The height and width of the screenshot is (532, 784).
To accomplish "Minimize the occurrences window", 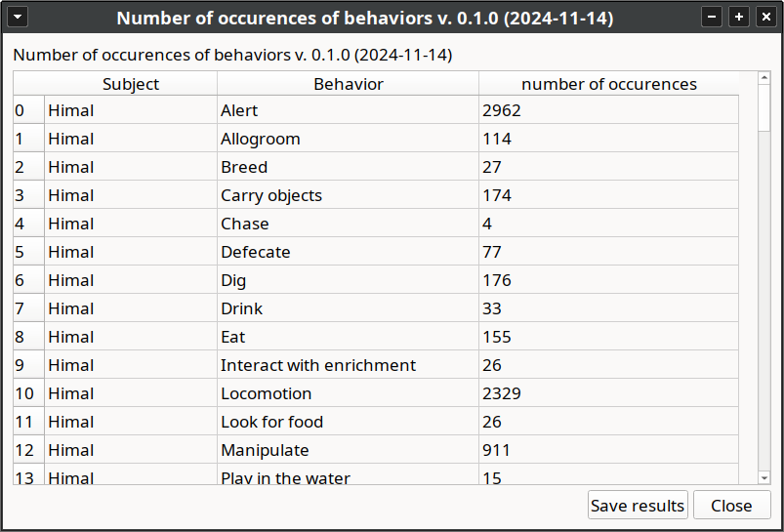I will coord(712,17).
